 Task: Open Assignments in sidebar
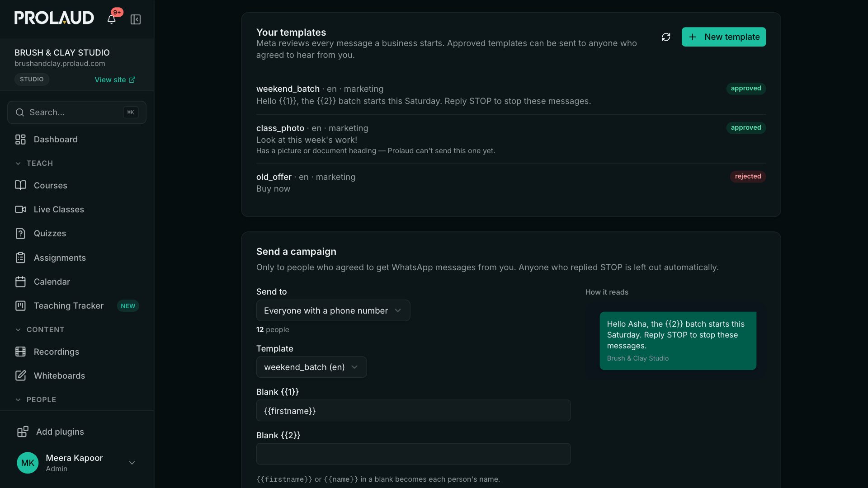[77, 258]
